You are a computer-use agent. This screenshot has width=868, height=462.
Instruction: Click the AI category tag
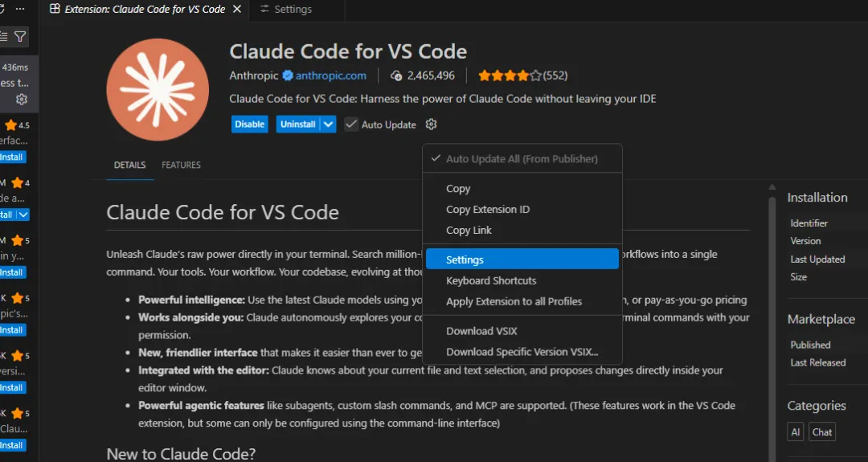pyautogui.click(x=796, y=432)
